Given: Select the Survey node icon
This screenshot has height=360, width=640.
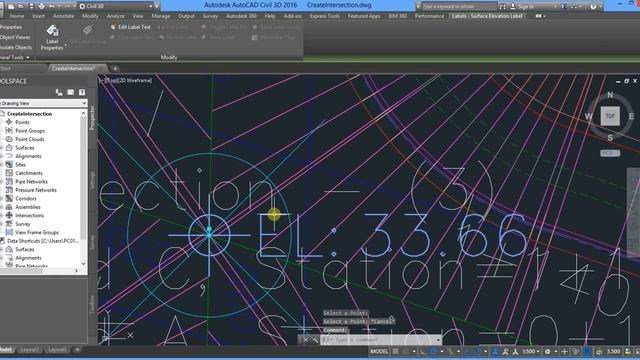Looking at the screenshot, I should click(9, 224).
